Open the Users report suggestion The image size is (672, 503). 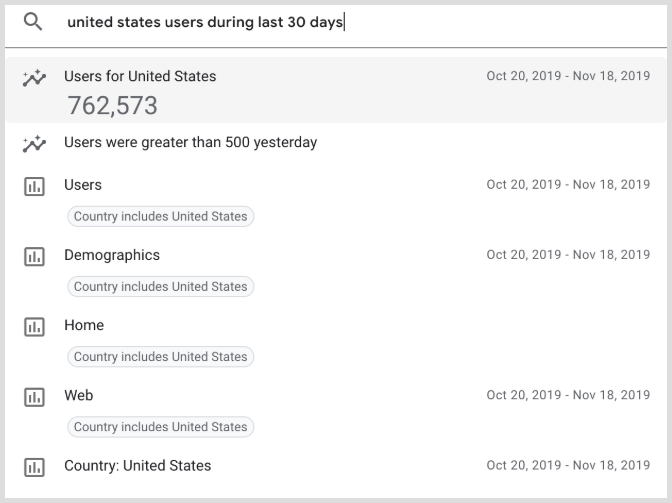coord(83,185)
